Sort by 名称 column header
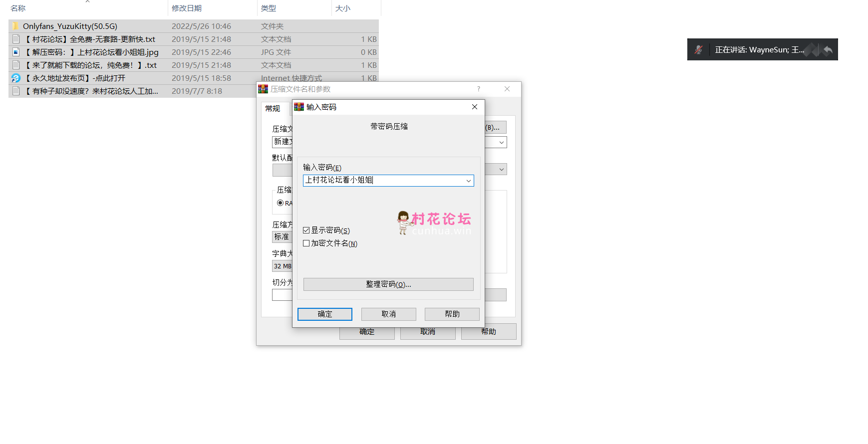 tap(18, 8)
